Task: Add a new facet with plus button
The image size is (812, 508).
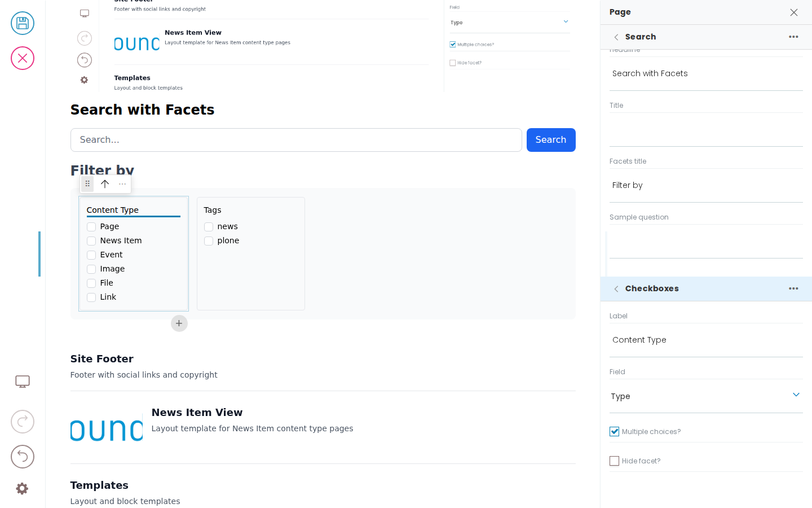Action: (179, 323)
